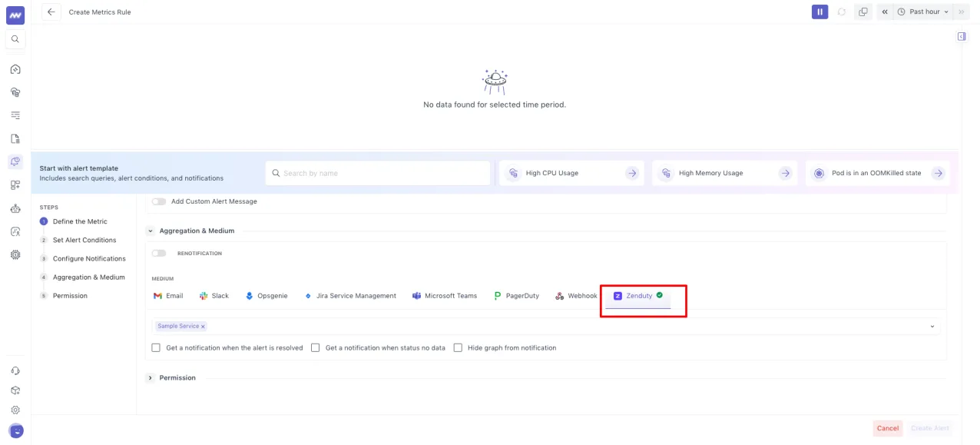Image resolution: width=980 pixels, height=445 pixels.
Task: Step time range backward with double chevron
Action: [x=885, y=12]
